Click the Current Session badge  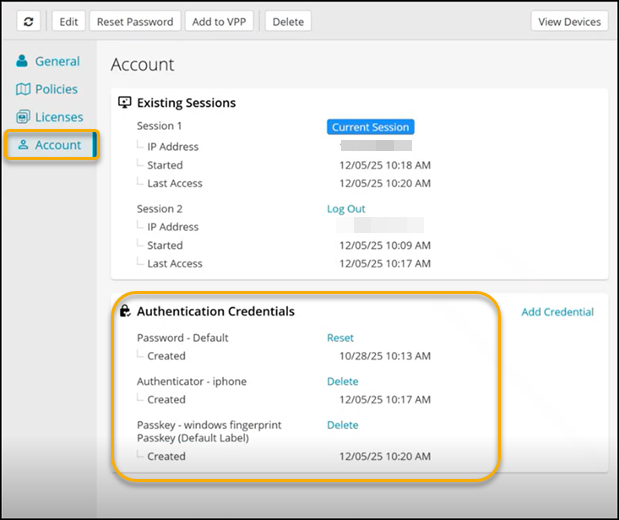(370, 127)
